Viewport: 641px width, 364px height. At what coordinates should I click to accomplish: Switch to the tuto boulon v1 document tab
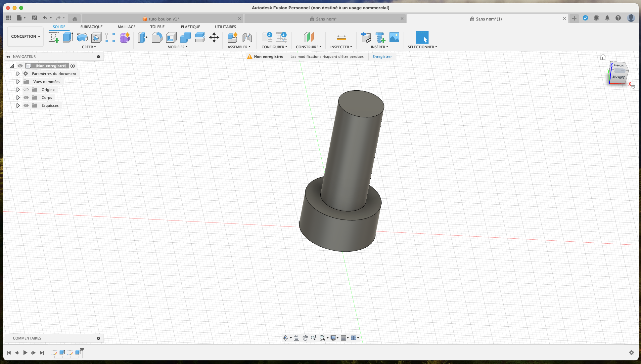tap(162, 19)
